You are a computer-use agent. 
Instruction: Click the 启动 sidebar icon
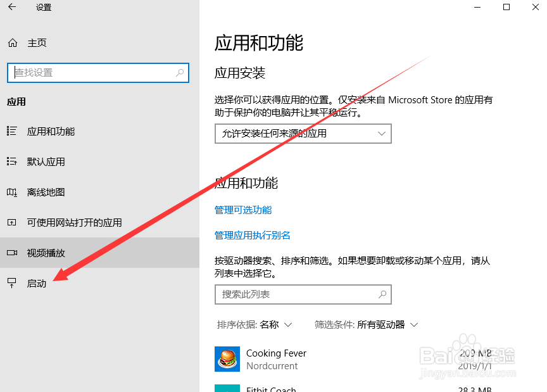point(11,283)
